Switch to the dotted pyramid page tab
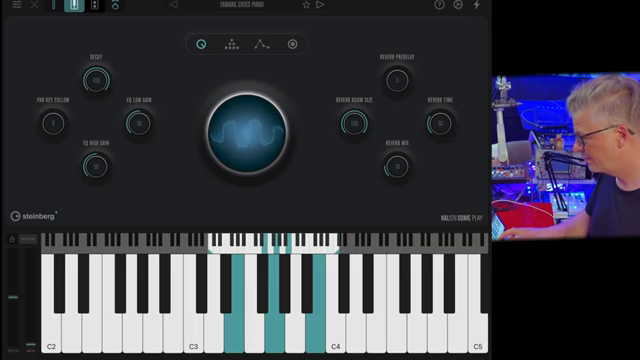This screenshot has width=640, height=360. (x=231, y=44)
